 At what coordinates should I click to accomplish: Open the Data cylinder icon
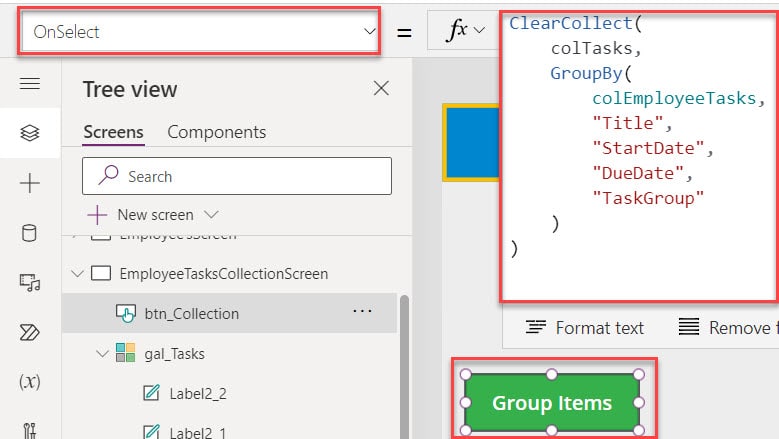tap(30, 232)
